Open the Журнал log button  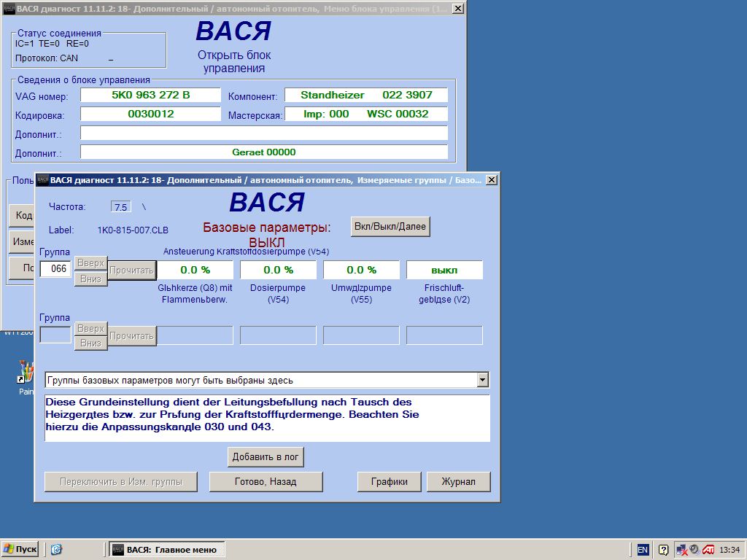[458, 482]
